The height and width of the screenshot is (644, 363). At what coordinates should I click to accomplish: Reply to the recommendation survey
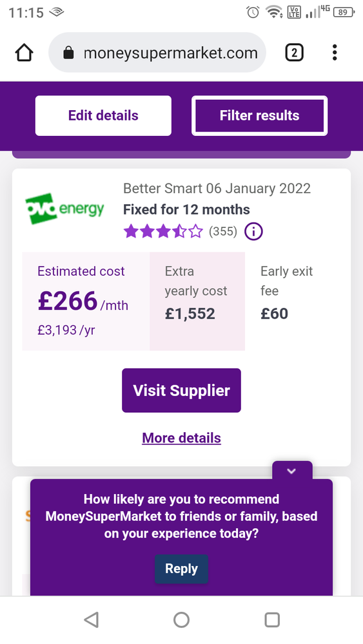pos(181,569)
